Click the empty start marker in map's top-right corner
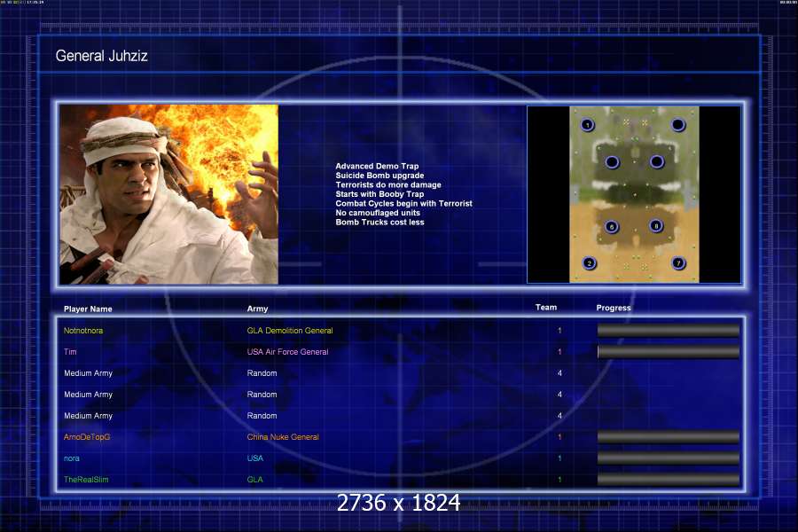This screenshot has width=798, height=532. 678,125
